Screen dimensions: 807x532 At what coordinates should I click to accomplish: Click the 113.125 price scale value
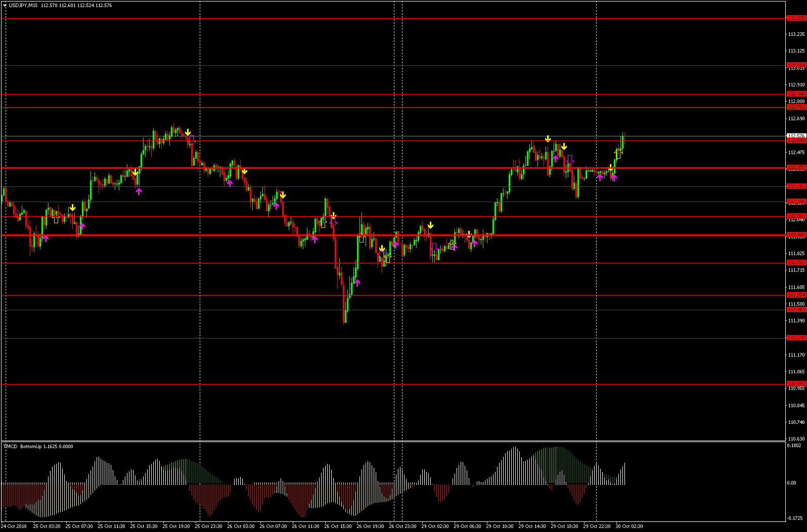tap(796, 51)
